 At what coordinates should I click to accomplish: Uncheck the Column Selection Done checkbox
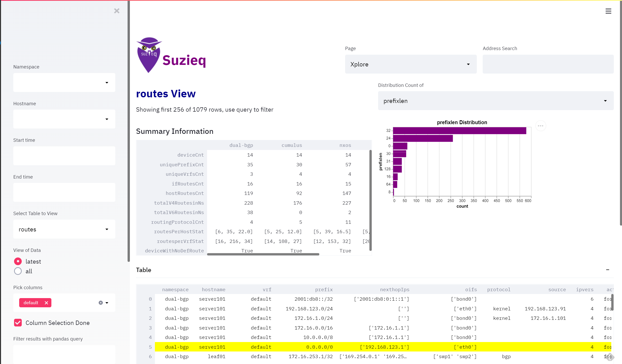coord(18,323)
